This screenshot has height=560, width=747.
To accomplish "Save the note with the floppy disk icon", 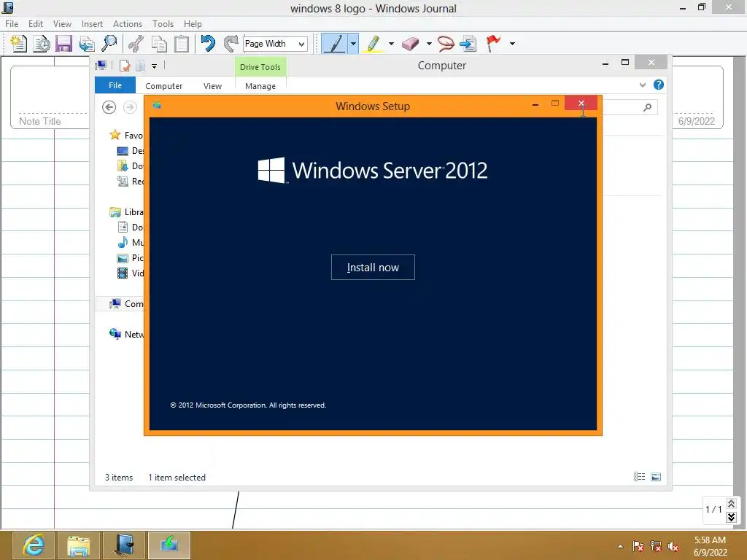I will [64, 44].
